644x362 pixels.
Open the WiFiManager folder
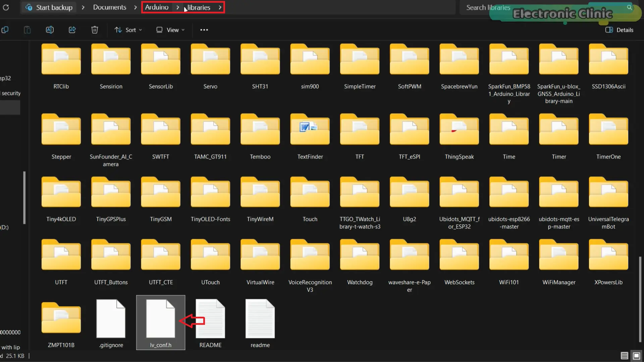tap(559, 263)
